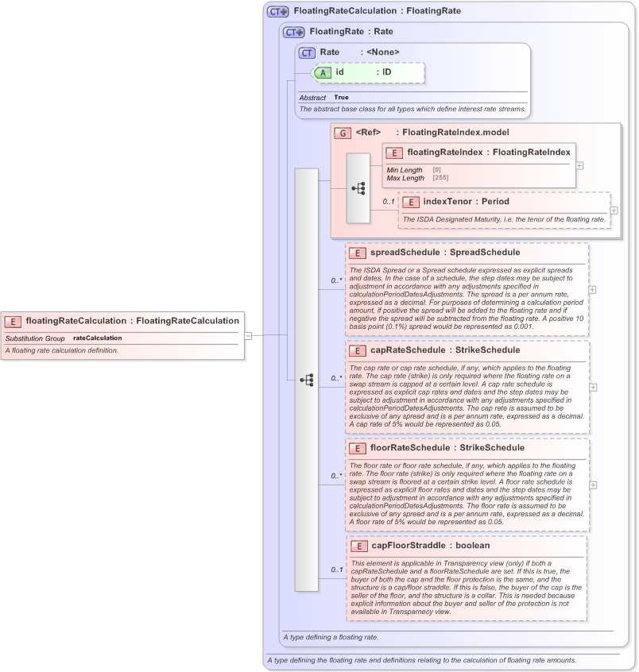Viewport: 639px width, 672px height.
Task: Click the sequence compositor icon inside FloatingRateIndex.model group
Action: point(358,188)
